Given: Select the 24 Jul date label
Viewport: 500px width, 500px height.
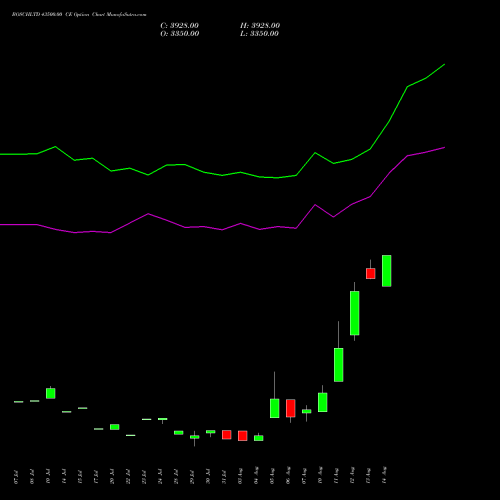Looking at the screenshot, I should pyautogui.click(x=160, y=477).
